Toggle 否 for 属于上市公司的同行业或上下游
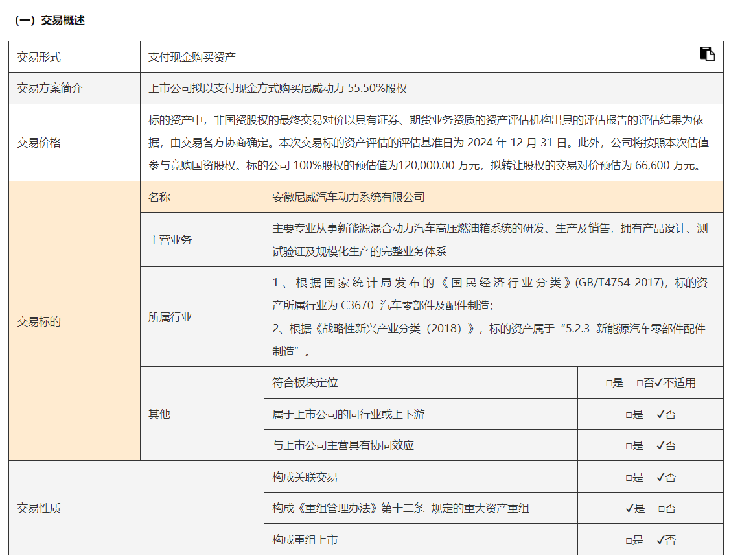 [660, 414]
